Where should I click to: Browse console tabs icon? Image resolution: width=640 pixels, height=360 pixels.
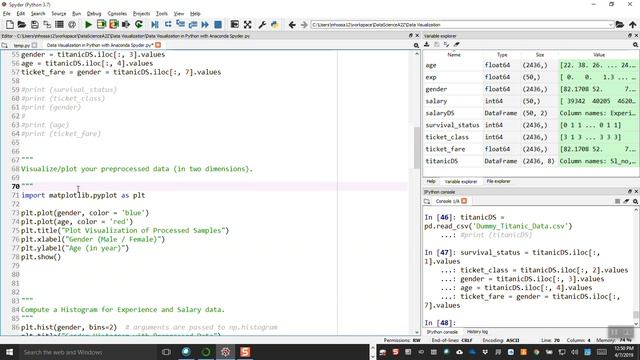click(427, 201)
